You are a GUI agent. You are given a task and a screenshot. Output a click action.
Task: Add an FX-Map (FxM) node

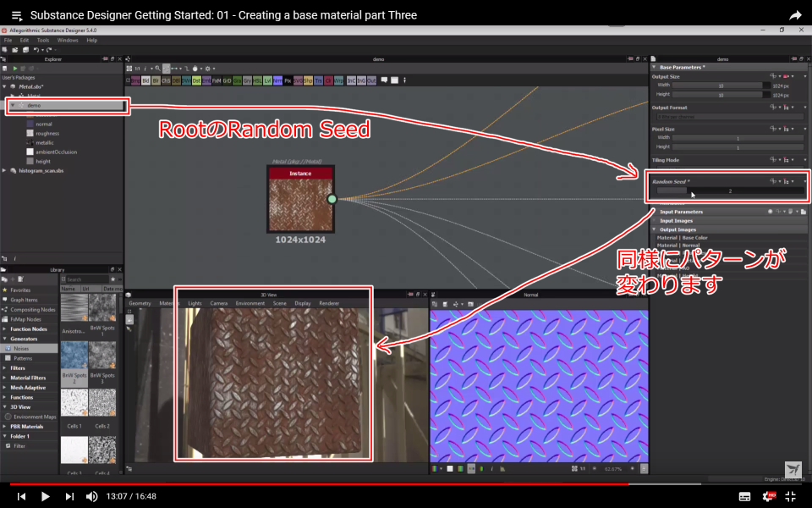(x=217, y=80)
